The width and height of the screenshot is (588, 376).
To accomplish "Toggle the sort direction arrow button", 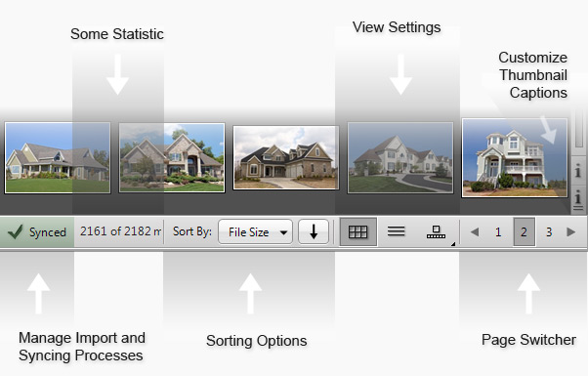I will (314, 232).
